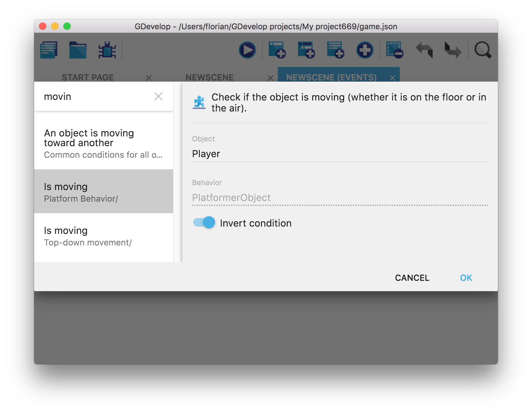Toggle the Invert condition switch
The width and height of the screenshot is (532, 413).
point(204,223)
